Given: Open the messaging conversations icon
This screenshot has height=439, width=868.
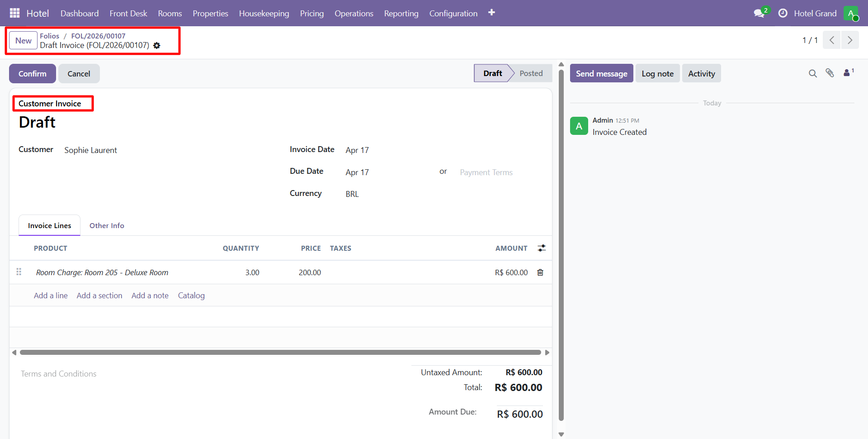Looking at the screenshot, I should (759, 13).
